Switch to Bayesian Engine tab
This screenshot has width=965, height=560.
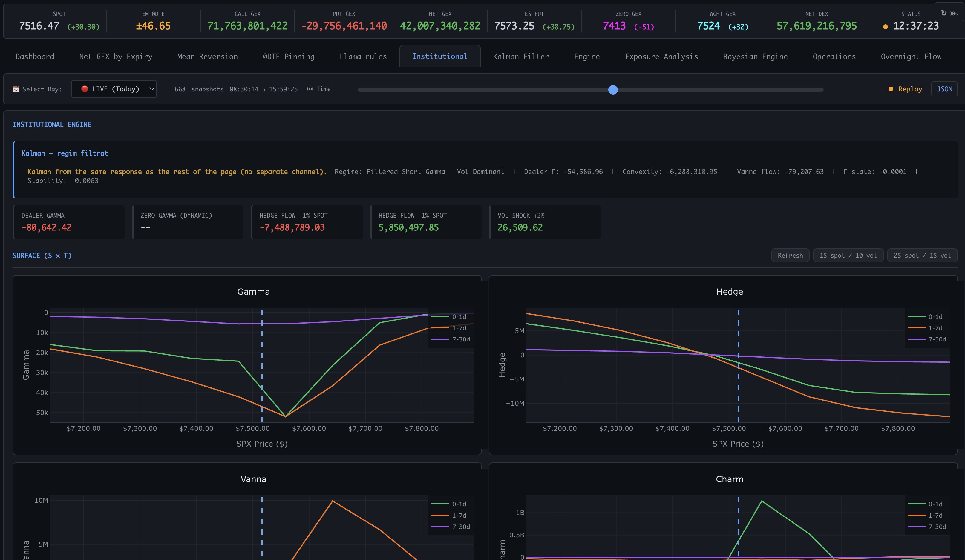[755, 57]
